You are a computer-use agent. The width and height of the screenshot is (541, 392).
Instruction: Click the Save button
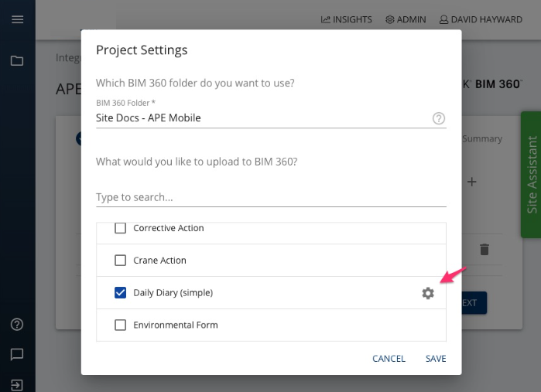coord(436,359)
